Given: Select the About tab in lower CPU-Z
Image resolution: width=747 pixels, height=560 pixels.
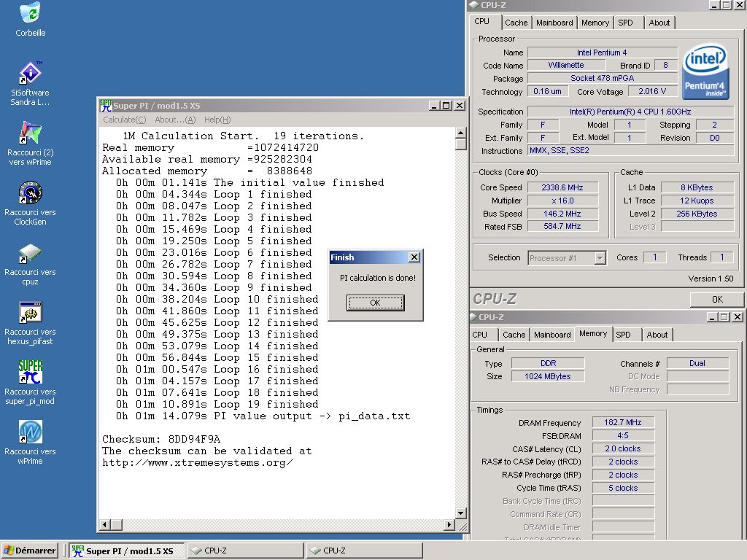Looking at the screenshot, I should [657, 335].
